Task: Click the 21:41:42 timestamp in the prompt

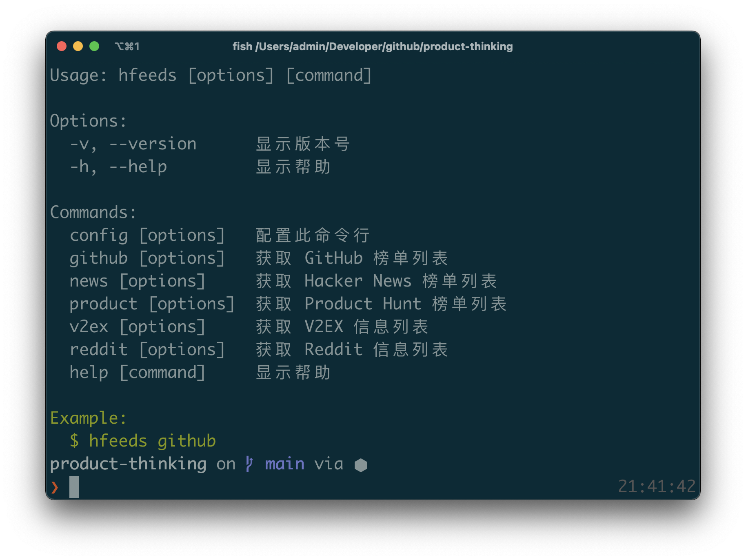Action: tap(657, 487)
